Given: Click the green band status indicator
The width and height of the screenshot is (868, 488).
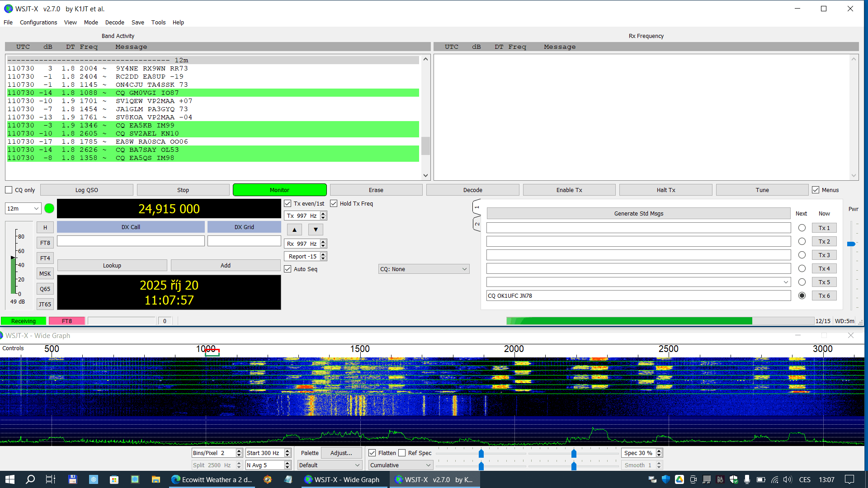Looking at the screenshot, I should click(49, 208).
